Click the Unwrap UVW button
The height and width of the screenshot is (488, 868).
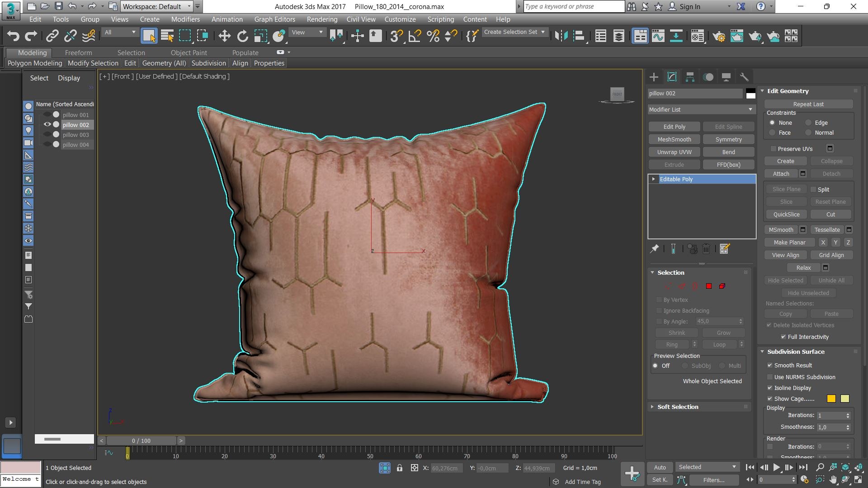point(674,152)
